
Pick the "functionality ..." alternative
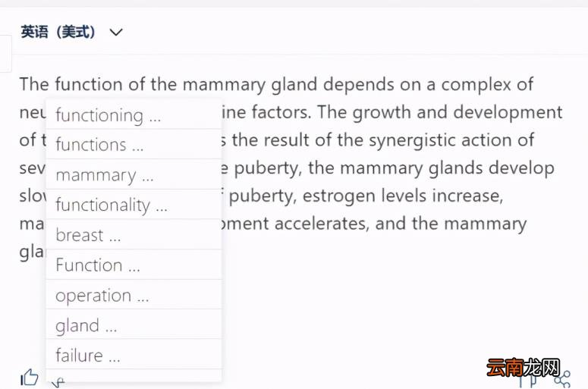point(134,204)
